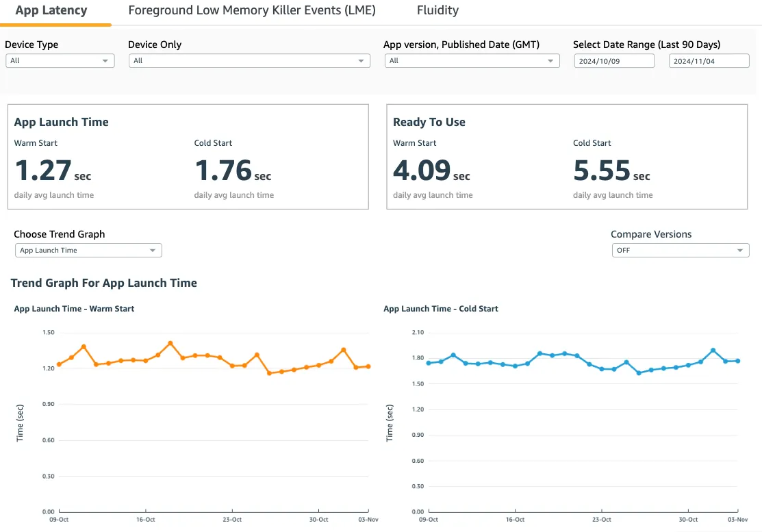Open the App version, Published Date dropdown
The height and width of the screenshot is (532, 762).
pos(472,61)
